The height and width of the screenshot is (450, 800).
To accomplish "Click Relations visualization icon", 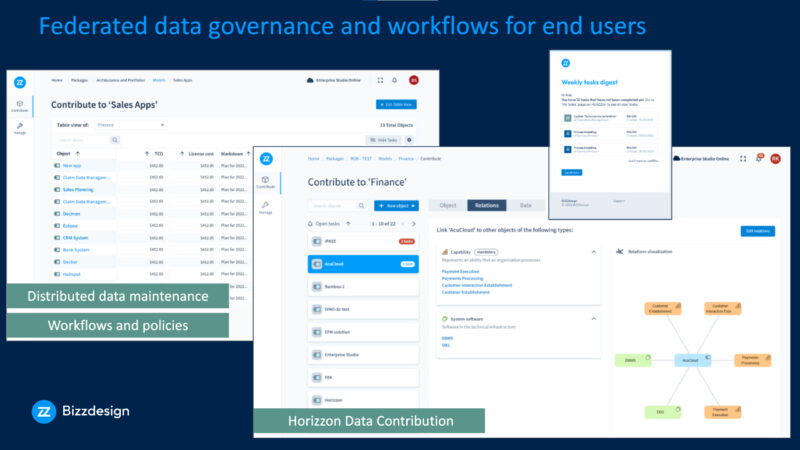I will 619,252.
